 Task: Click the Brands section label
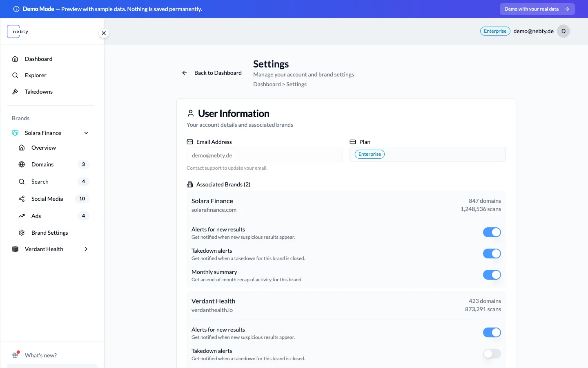click(20, 118)
